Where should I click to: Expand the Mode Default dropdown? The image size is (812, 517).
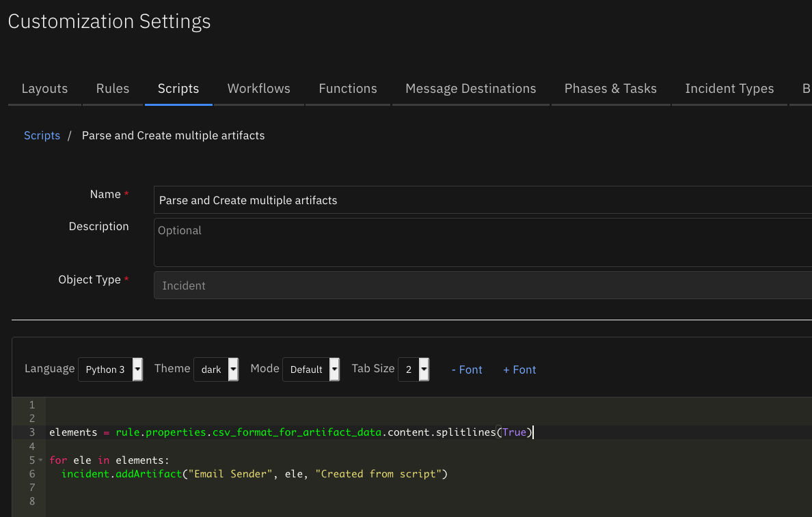(311, 369)
